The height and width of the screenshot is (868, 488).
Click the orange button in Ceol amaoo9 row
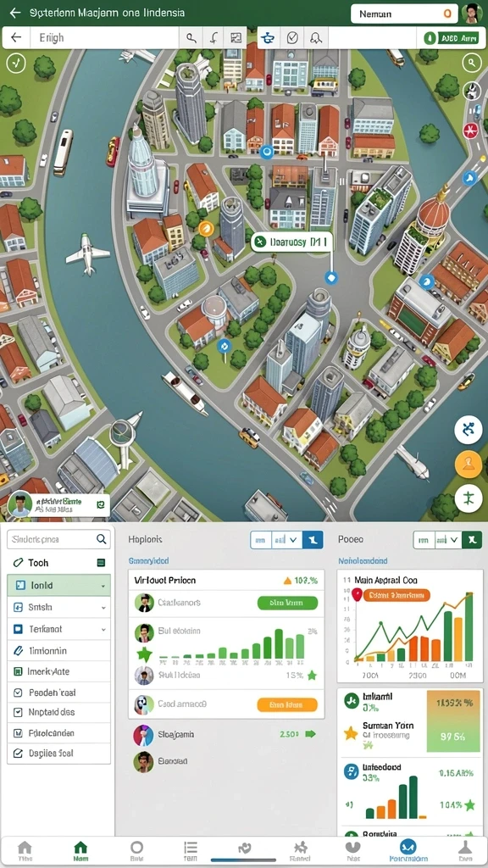(288, 704)
